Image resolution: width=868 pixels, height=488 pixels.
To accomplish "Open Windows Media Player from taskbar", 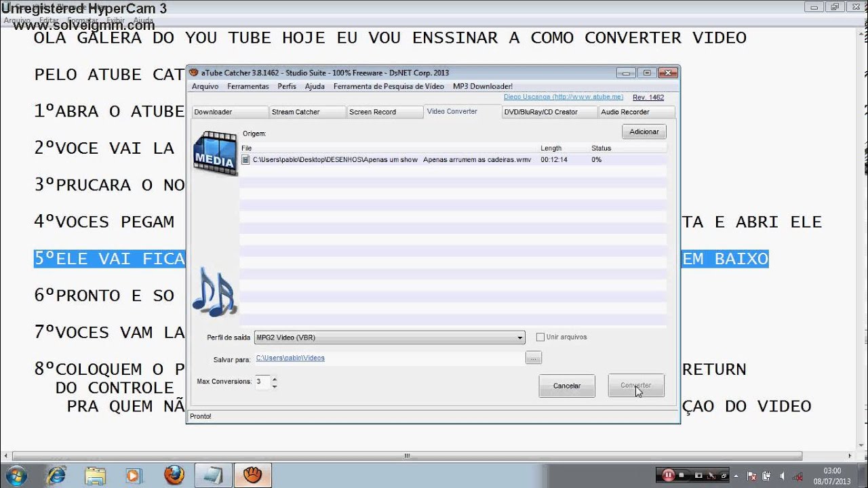I will (134, 475).
